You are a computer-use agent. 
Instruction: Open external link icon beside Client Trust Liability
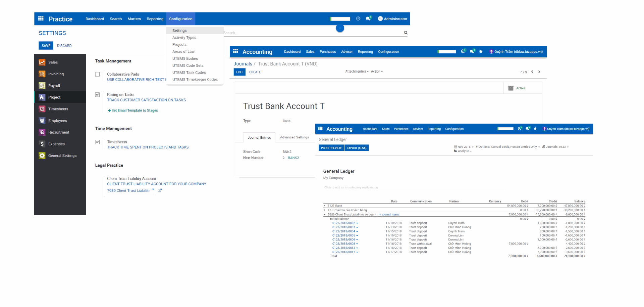pos(160,190)
